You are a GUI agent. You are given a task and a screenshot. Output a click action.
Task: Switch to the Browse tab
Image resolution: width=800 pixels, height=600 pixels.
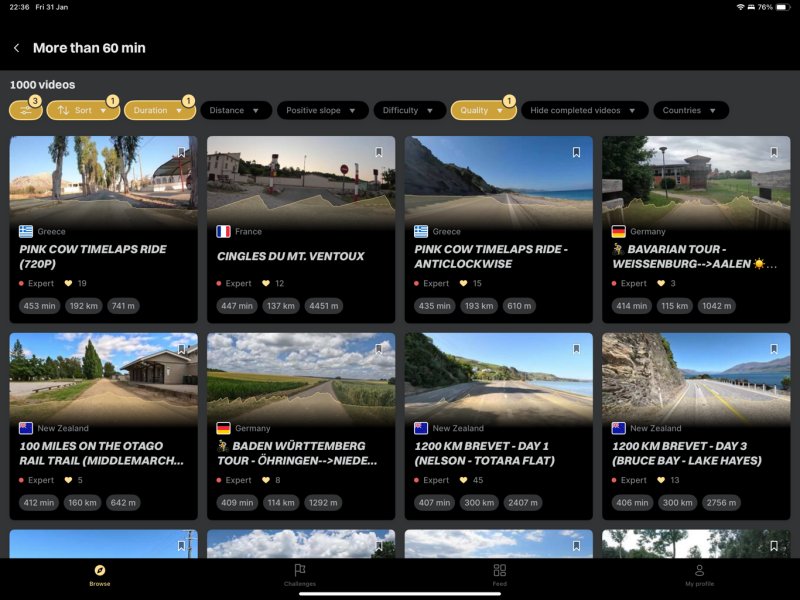tap(99, 570)
